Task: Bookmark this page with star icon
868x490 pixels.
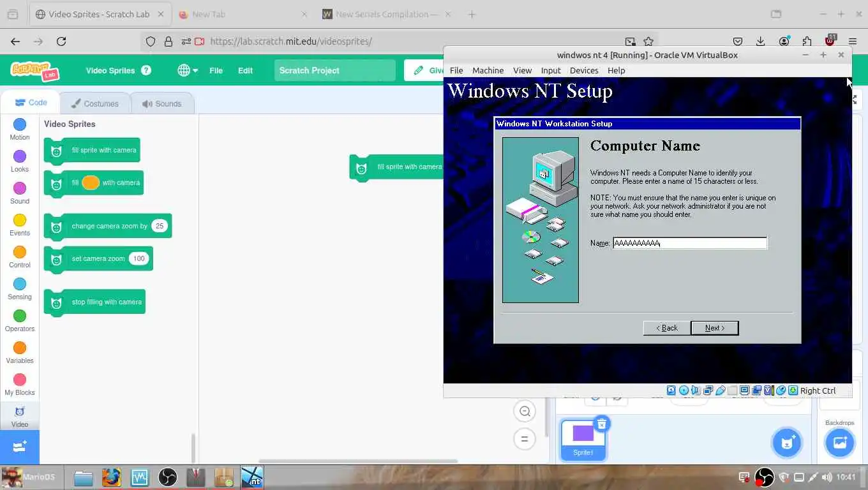Action: click(648, 41)
